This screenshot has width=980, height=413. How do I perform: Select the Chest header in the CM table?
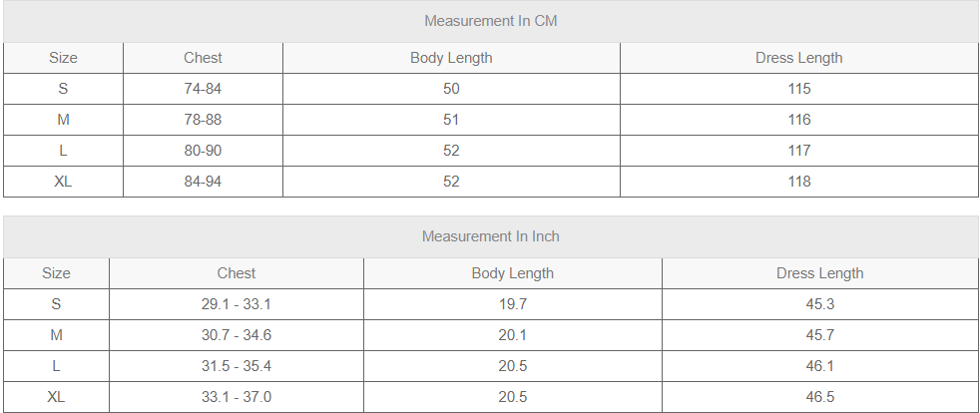203,58
